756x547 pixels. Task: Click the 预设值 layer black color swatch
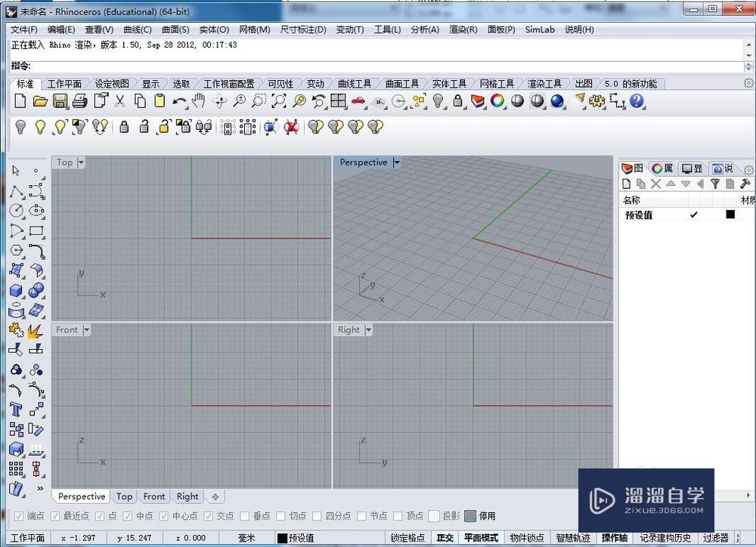coord(730,215)
